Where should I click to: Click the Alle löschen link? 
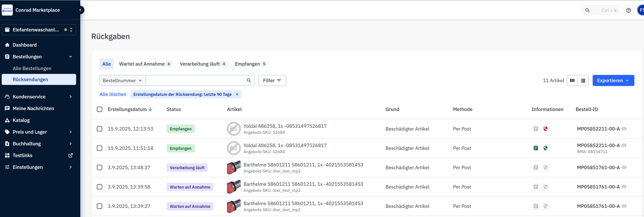point(113,94)
